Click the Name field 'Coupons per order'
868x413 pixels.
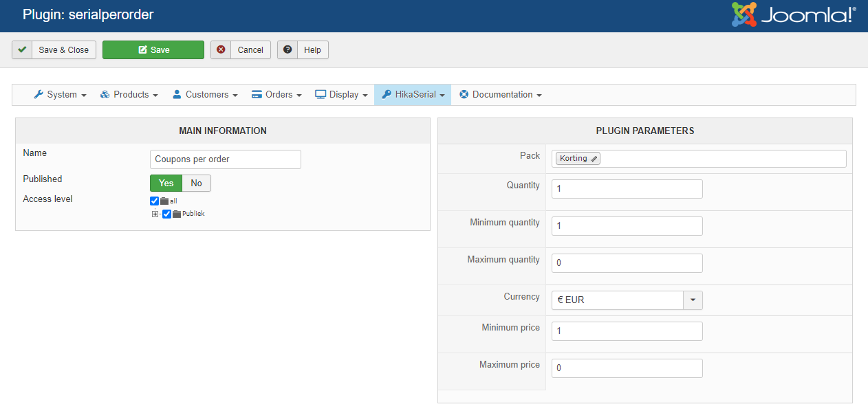tap(225, 159)
